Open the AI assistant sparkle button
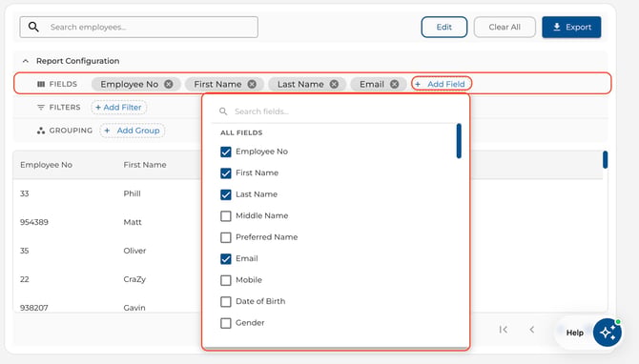639x364 pixels. point(607,333)
